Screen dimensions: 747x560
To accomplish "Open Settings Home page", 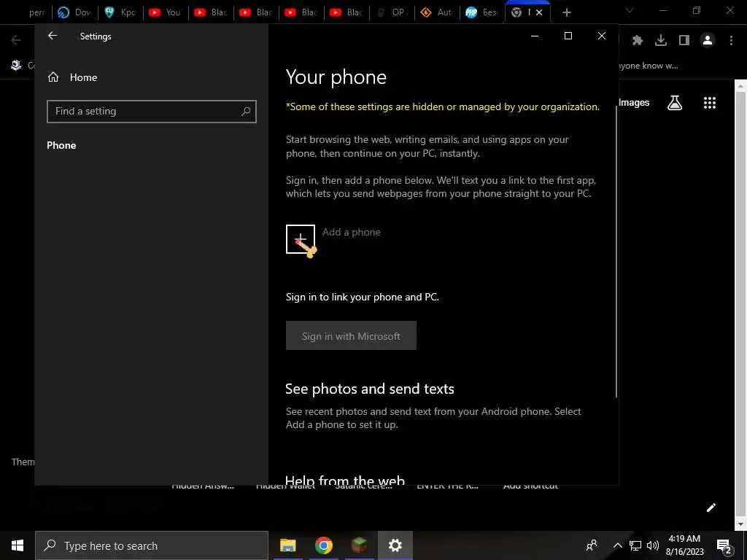I will click(x=72, y=77).
